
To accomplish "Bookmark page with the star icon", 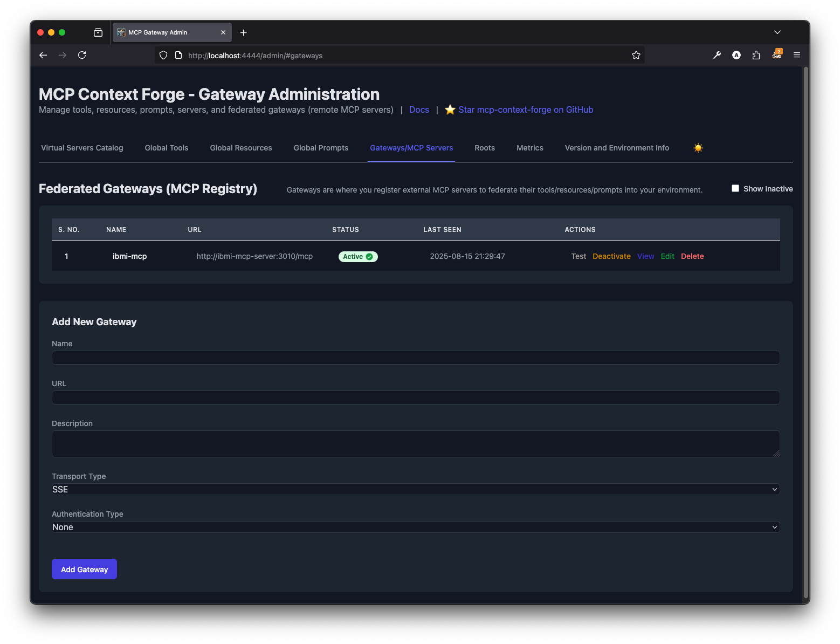I will coord(636,55).
